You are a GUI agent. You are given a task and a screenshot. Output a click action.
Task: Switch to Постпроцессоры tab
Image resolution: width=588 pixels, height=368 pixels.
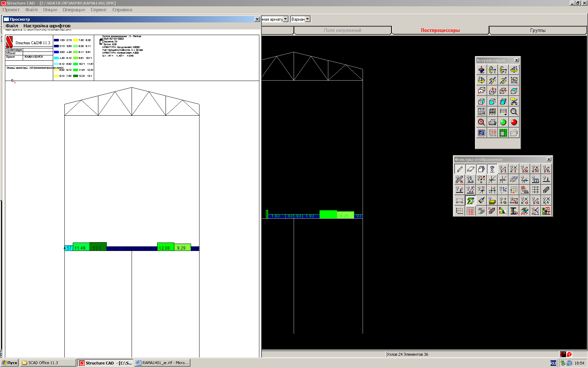(440, 30)
